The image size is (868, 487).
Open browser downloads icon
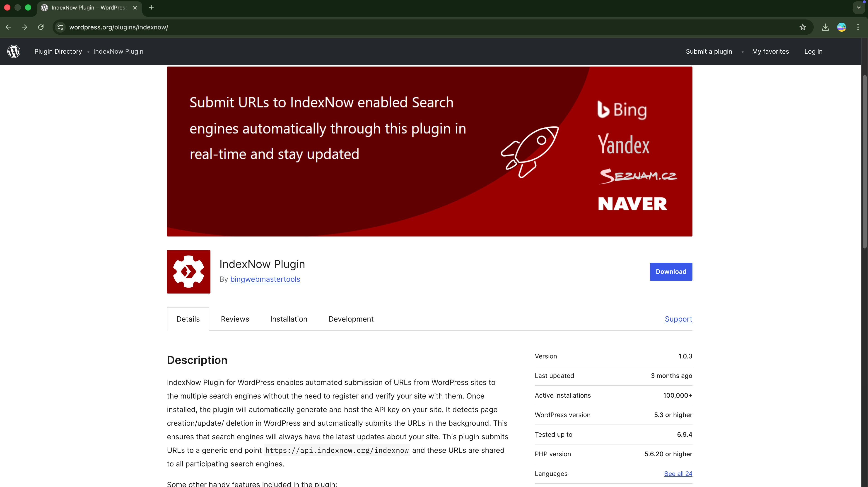[x=825, y=27]
